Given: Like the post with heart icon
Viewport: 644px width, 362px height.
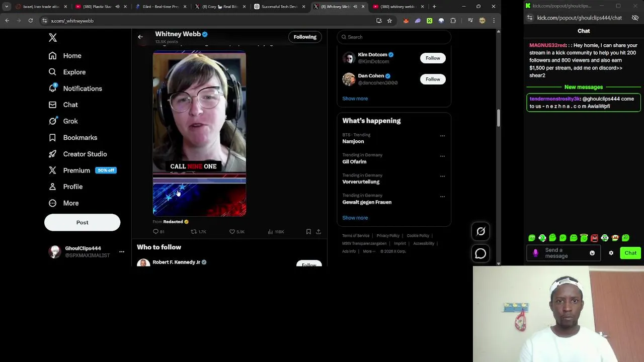Looking at the screenshot, I should (232, 232).
